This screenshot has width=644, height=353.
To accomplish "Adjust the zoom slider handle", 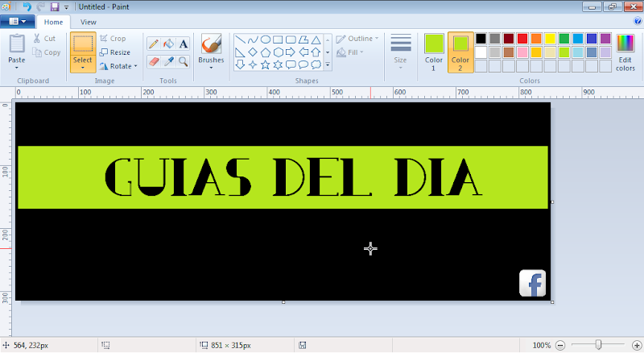I will (x=598, y=345).
